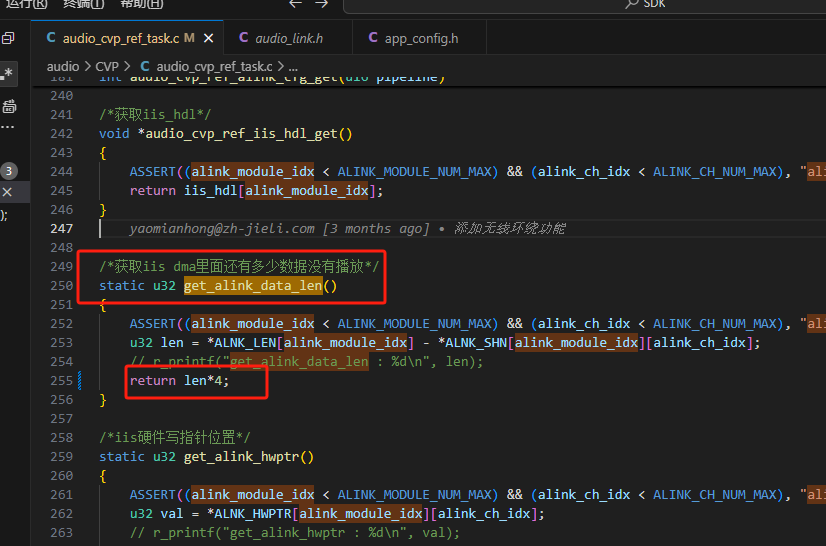This screenshot has height=546, width=826.
Task: Go back with the left arrow
Action: 296,4
